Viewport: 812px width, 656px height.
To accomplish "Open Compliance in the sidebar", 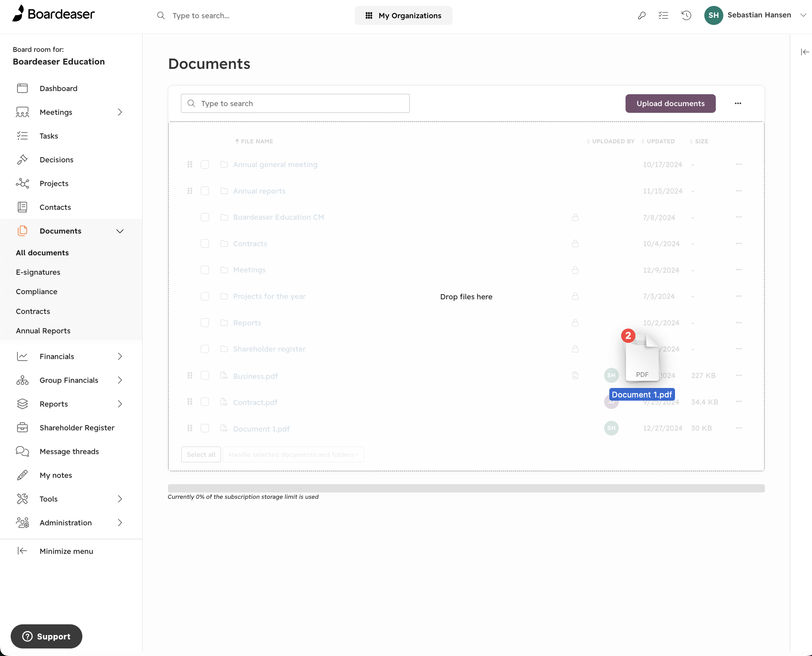I will tap(36, 291).
